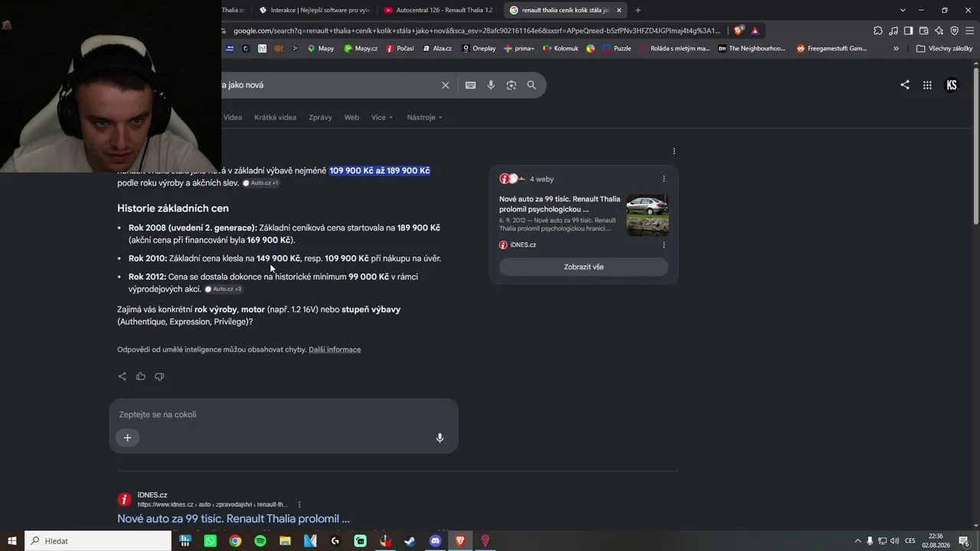Viewport: 980px width, 551px height.
Task: Close the renault thalia ceník search tab
Action: 619,10
